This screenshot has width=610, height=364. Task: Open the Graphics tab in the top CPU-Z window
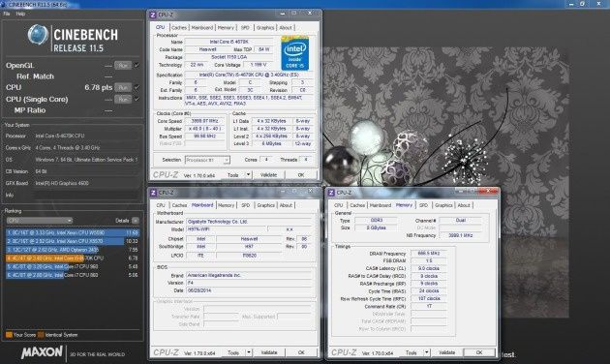(265, 28)
